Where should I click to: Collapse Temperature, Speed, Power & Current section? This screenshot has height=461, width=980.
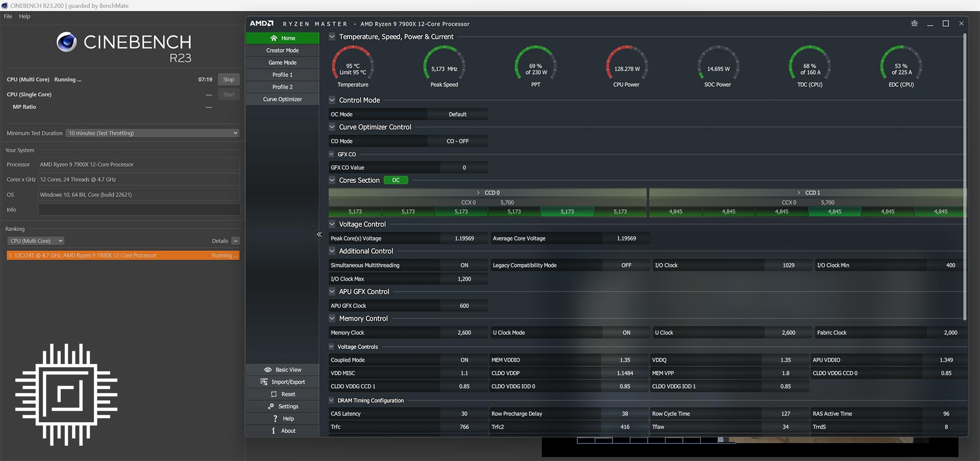(332, 37)
